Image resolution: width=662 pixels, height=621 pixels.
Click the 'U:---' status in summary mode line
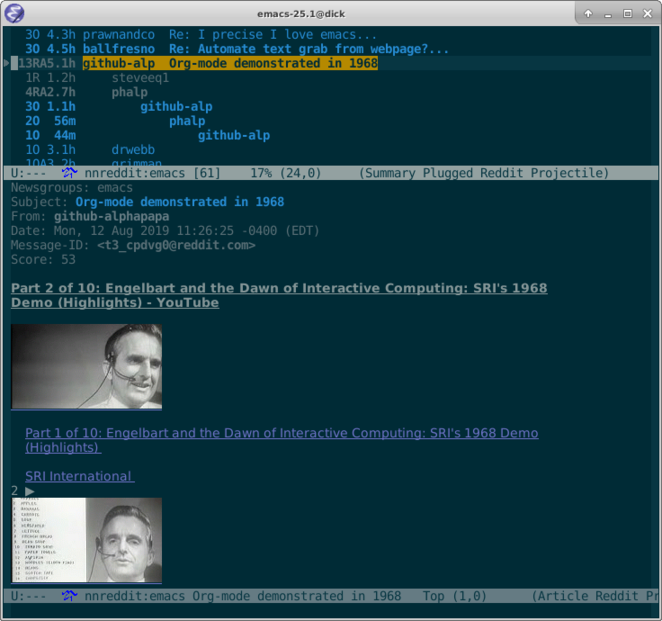pos(28,173)
